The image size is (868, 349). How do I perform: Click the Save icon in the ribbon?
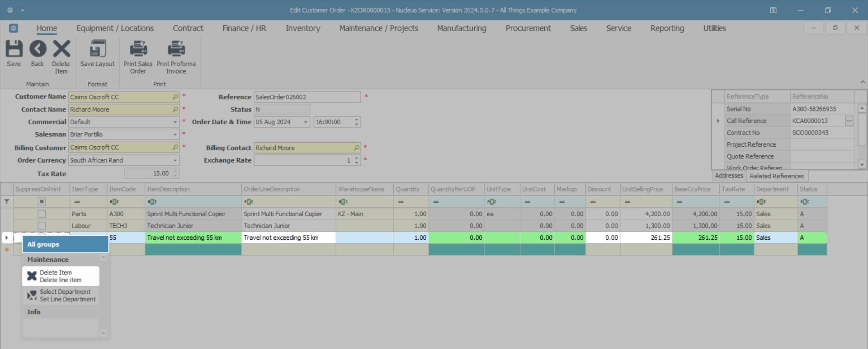[x=14, y=49]
